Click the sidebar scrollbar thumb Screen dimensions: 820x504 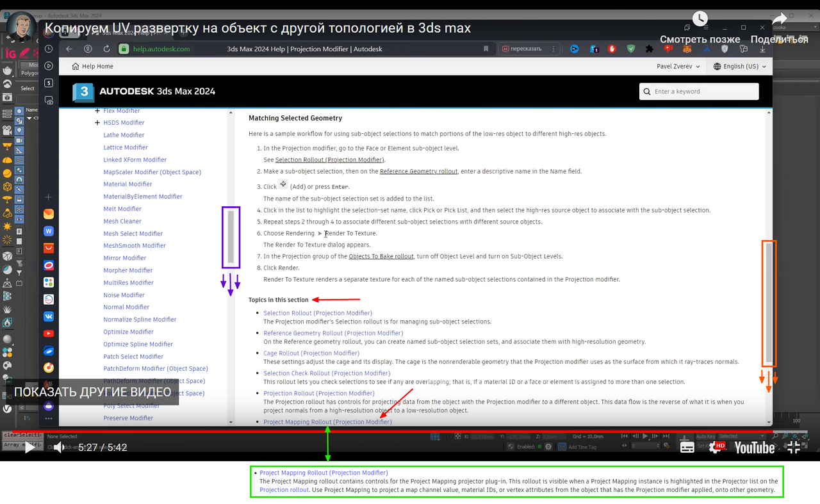(231, 237)
